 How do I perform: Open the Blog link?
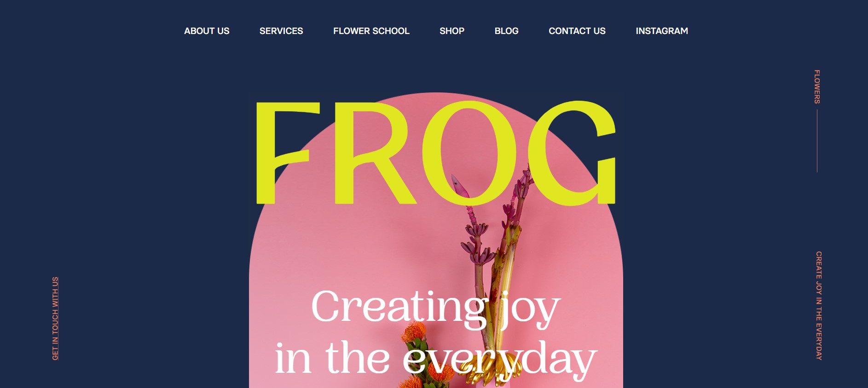(x=506, y=31)
